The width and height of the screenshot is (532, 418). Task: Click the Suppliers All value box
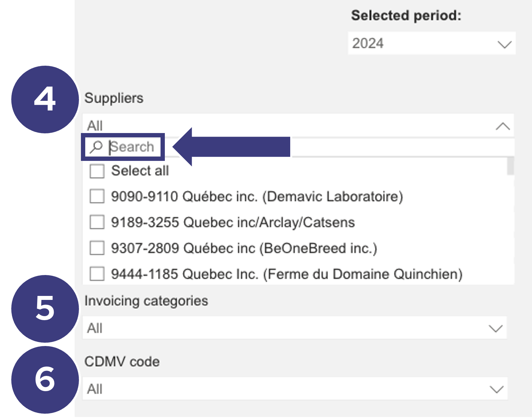[298, 125]
